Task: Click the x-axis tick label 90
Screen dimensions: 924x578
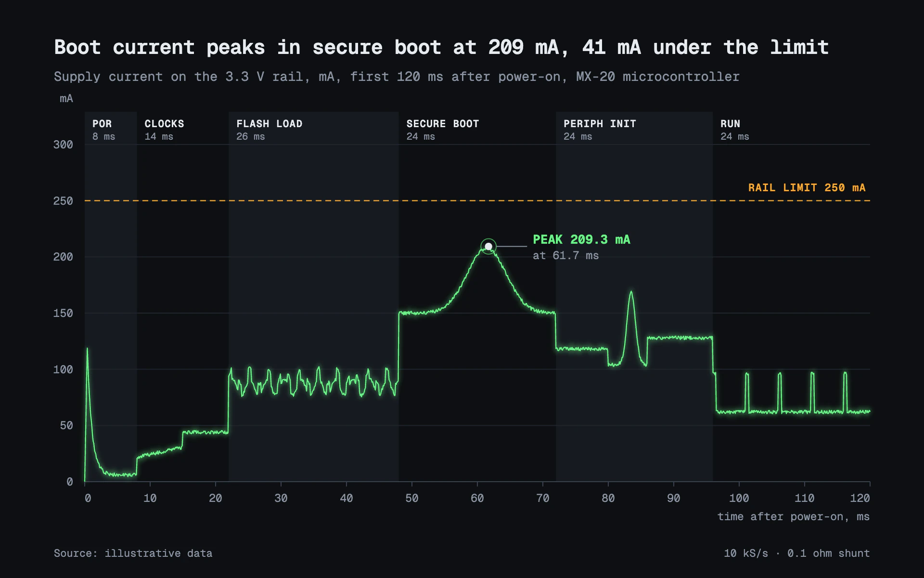Action: pyautogui.click(x=674, y=498)
